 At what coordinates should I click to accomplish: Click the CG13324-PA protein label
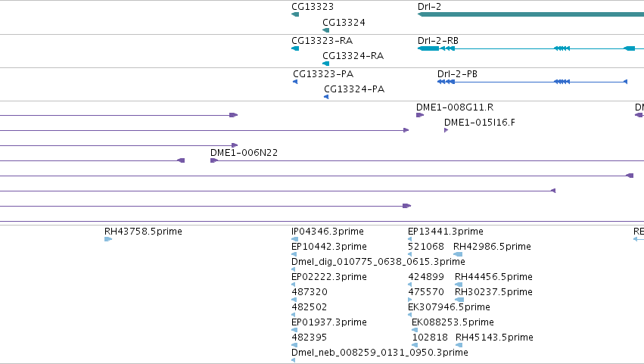pyautogui.click(x=354, y=89)
